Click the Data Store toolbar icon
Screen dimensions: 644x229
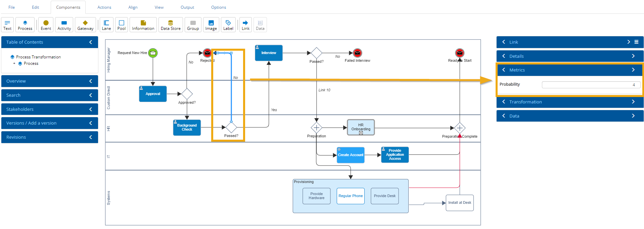[x=171, y=25]
